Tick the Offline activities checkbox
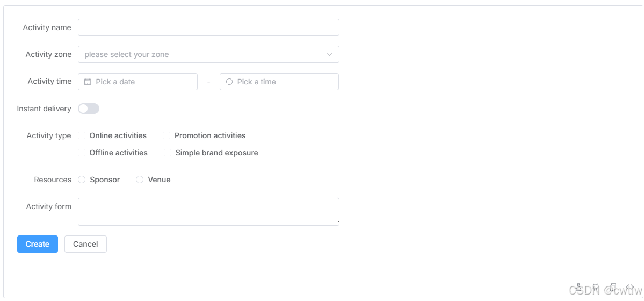The height and width of the screenshot is (301, 644). 82,153
